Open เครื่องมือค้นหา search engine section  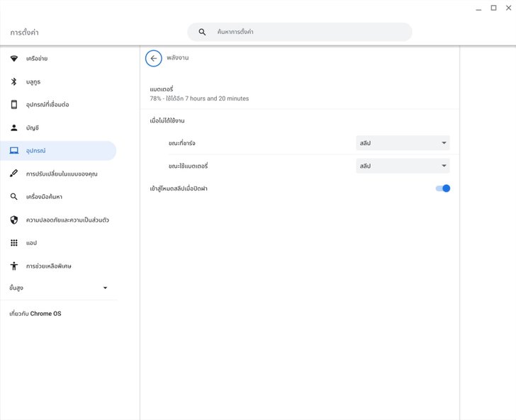58,197
